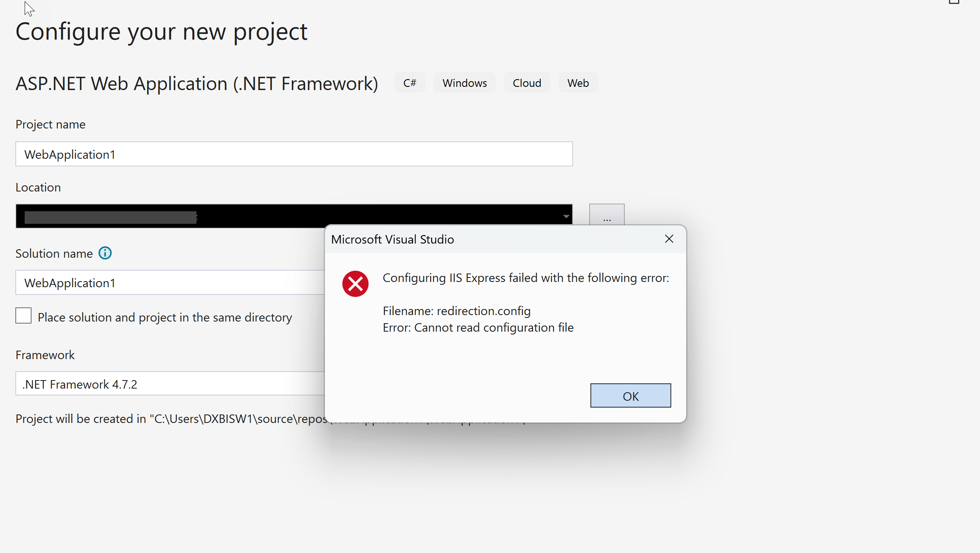Browse for location with the ellipsis button
980x553 pixels.
point(607,215)
